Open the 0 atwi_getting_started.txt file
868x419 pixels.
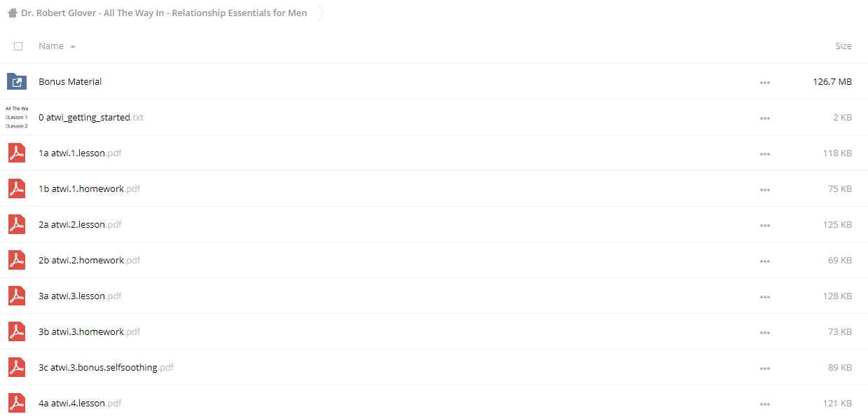pos(91,118)
